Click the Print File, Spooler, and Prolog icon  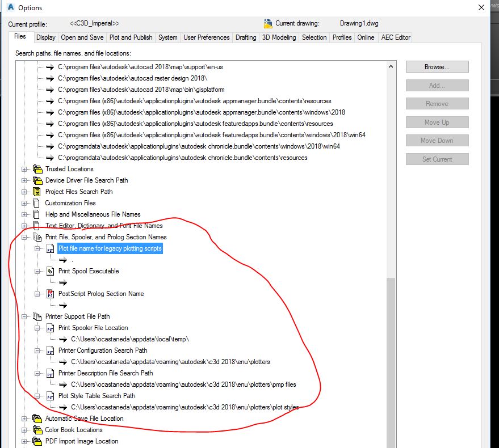pos(37,237)
